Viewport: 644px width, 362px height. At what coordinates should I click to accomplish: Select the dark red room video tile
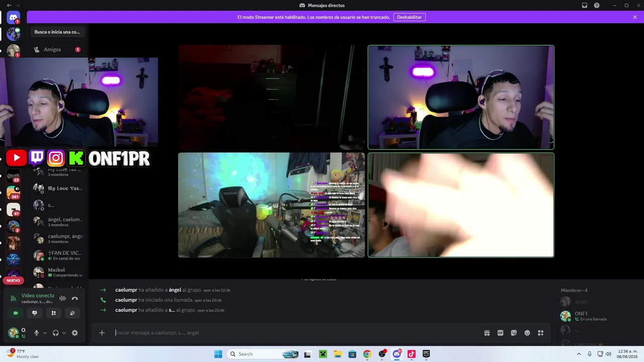(x=271, y=98)
